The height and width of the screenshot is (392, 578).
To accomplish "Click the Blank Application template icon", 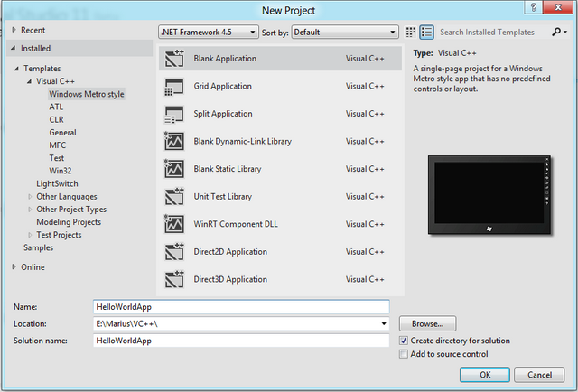I will pos(174,59).
